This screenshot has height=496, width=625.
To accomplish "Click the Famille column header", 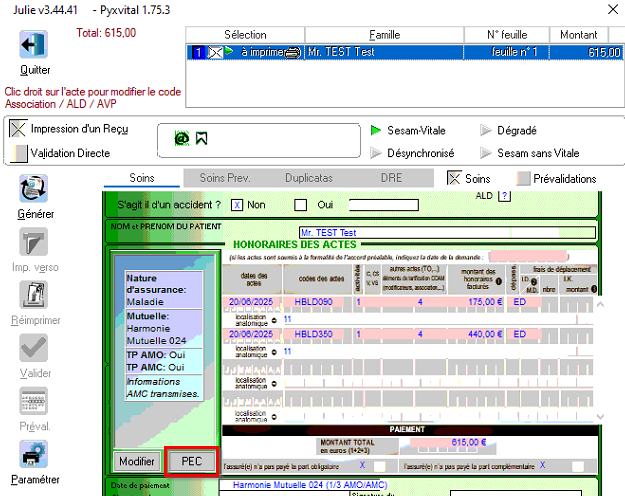I will (384, 35).
